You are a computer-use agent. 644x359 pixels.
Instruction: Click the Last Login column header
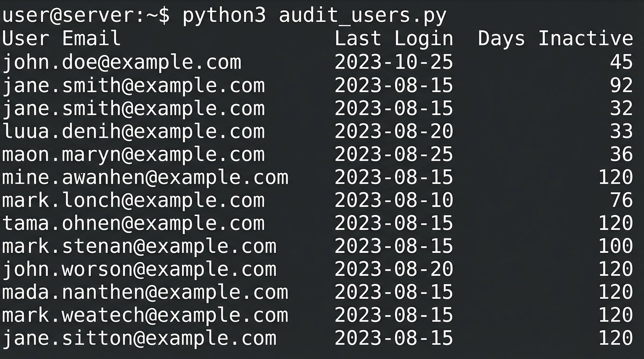pos(394,39)
